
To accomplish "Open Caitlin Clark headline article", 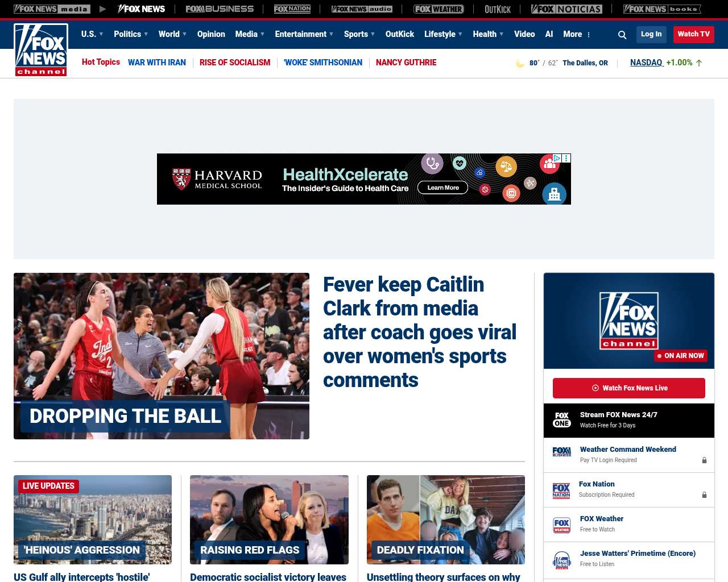I will click(420, 332).
